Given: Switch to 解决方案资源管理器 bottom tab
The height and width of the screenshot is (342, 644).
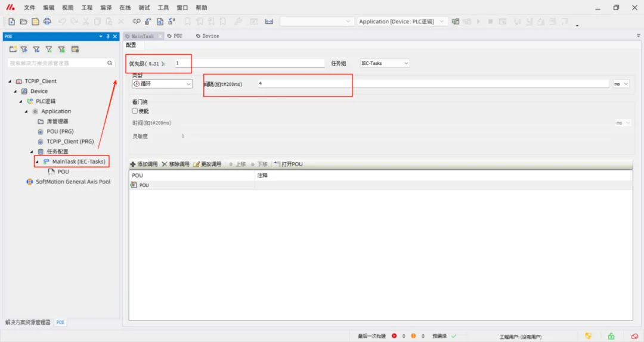Looking at the screenshot, I should [28, 322].
